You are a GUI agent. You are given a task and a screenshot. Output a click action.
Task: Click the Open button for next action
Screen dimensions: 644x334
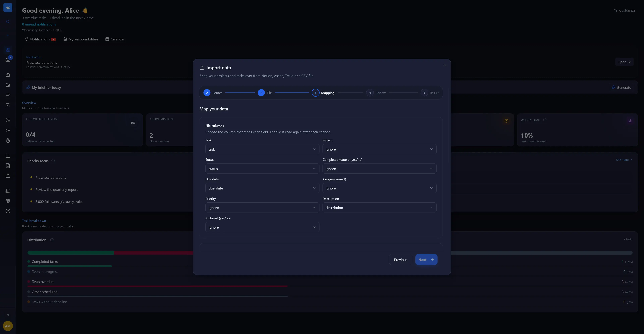(x=624, y=62)
